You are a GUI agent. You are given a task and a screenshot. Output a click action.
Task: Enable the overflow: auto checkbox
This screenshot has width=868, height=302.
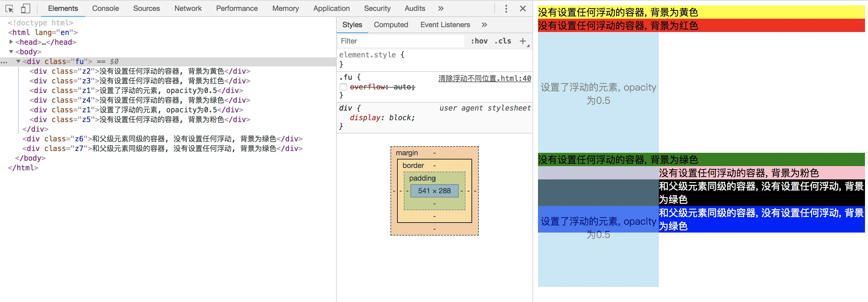coord(343,87)
